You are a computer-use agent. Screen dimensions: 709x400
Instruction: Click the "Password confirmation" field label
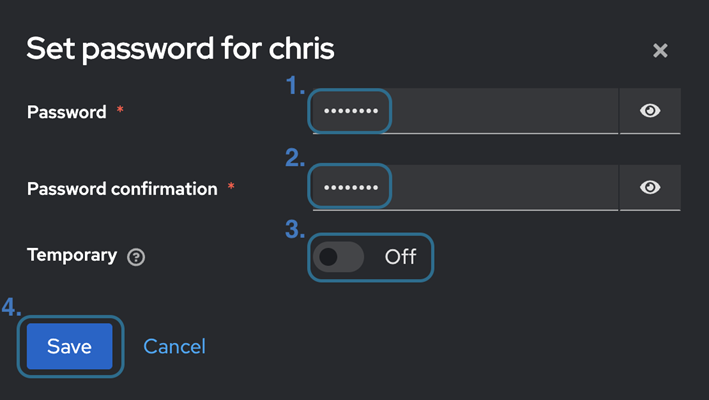coord(122,188)
